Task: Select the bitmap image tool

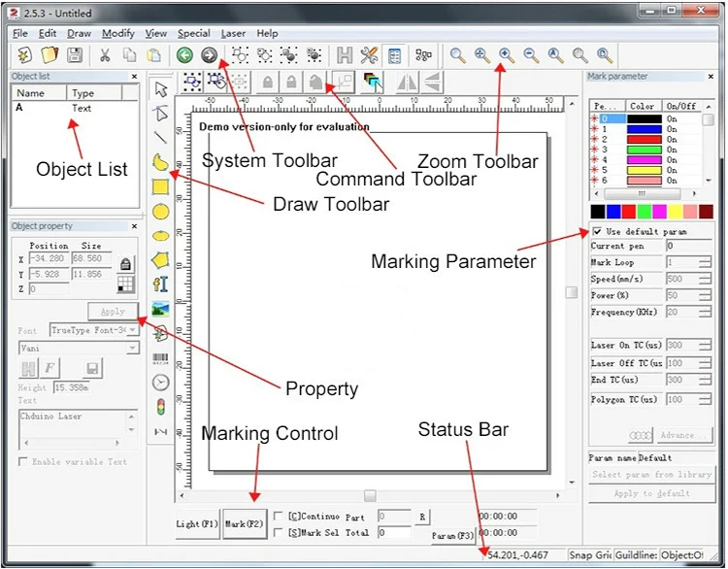Action: pos(160,309)
